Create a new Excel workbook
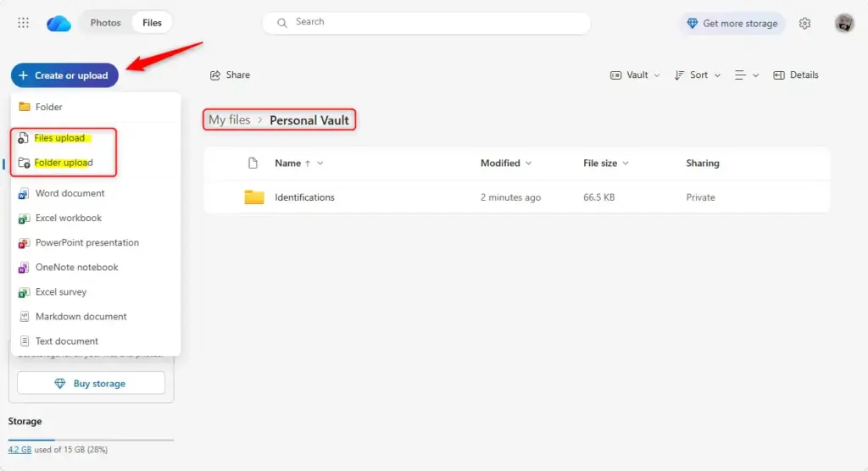Viewport: 868px width, 471px height. pos(95,218)
